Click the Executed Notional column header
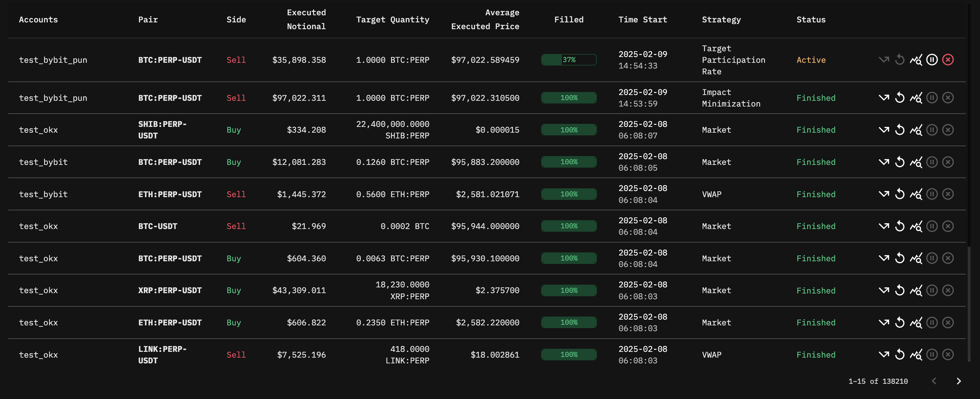This screenshot has height=399, width=980. 306,19
